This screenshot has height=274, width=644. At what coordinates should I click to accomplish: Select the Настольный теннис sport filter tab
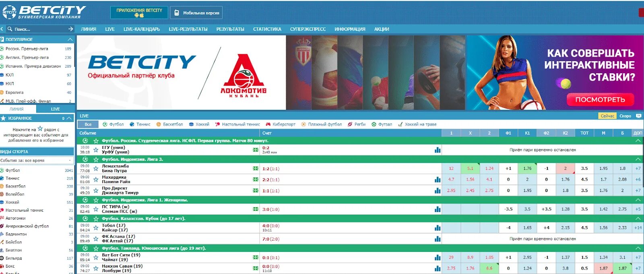click(237, 124)
